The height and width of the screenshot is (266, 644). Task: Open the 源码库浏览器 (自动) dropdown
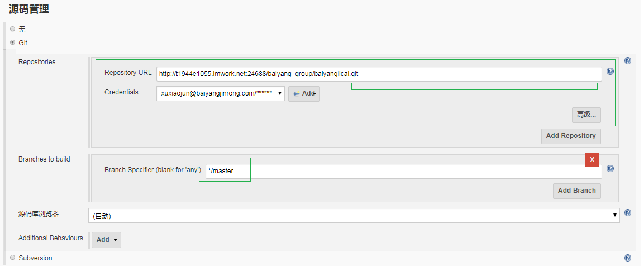(x=354, y=216)
